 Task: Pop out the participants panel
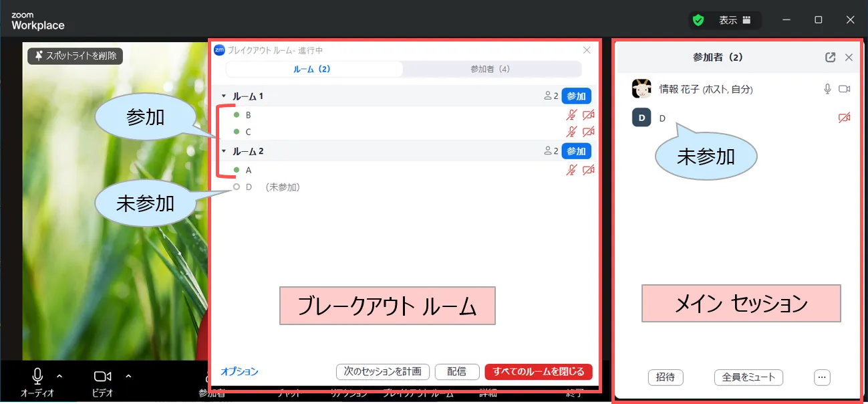click(830, 58)
